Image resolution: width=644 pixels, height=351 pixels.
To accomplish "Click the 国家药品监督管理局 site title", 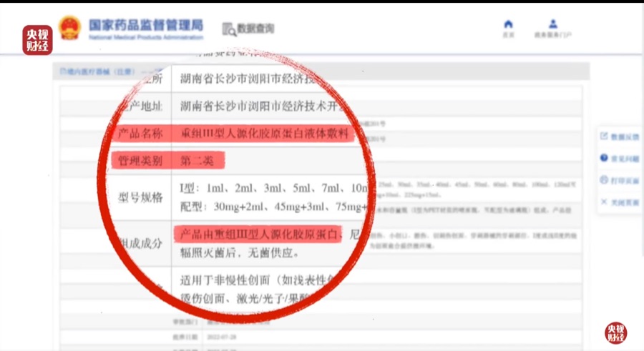I will tap(145, 24).
